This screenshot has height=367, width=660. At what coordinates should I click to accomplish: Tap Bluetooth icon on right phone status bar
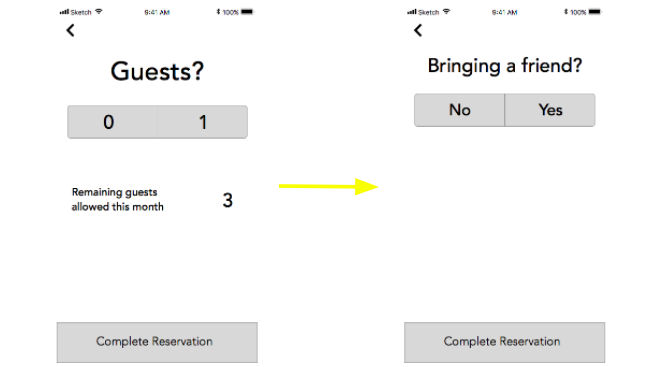pos(566,12)
